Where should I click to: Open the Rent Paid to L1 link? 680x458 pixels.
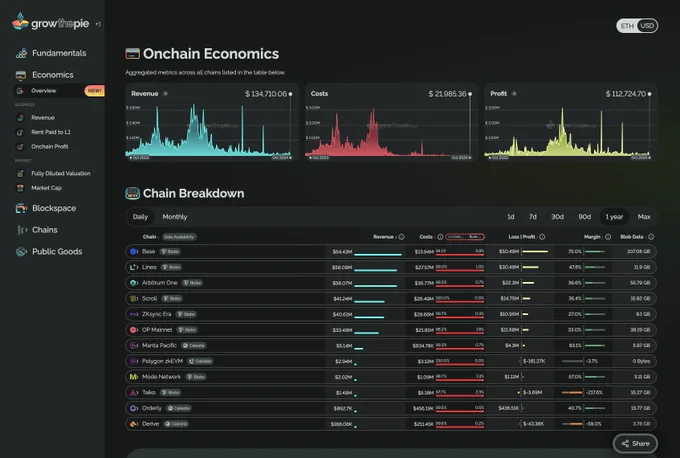tap(51, 132)
